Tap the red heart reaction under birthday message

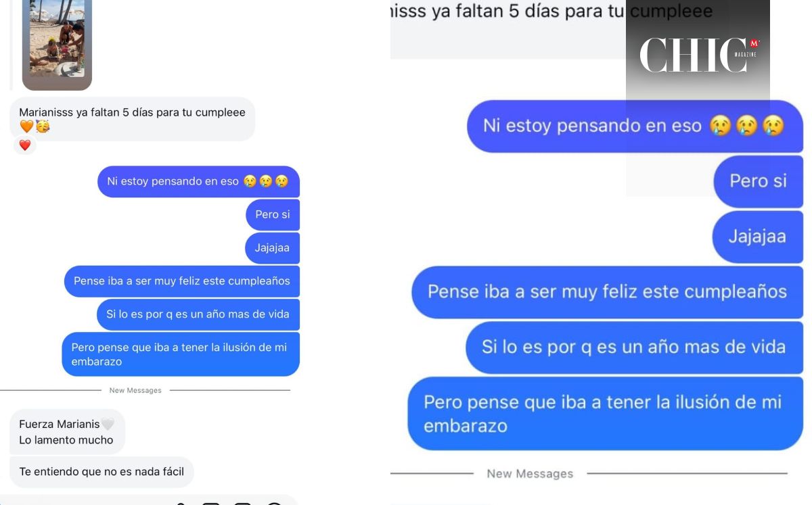click(x=25, y=145)
